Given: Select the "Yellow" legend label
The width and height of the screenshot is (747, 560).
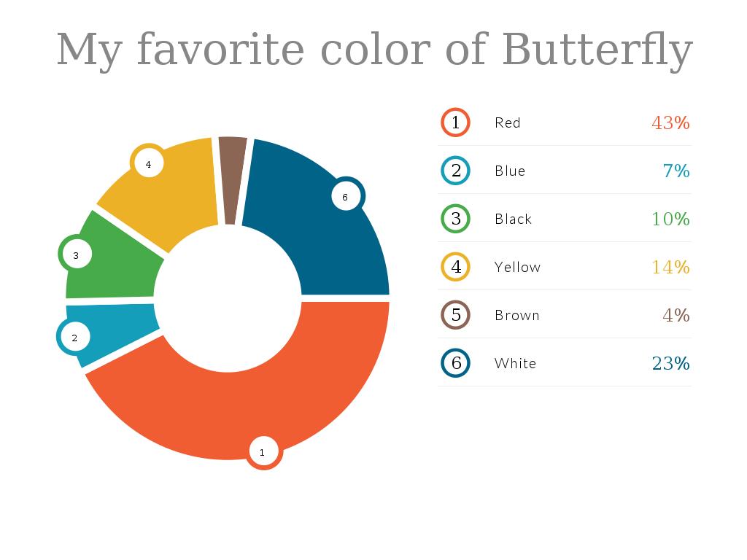Looking at the screenshot, I should point(517,267).
